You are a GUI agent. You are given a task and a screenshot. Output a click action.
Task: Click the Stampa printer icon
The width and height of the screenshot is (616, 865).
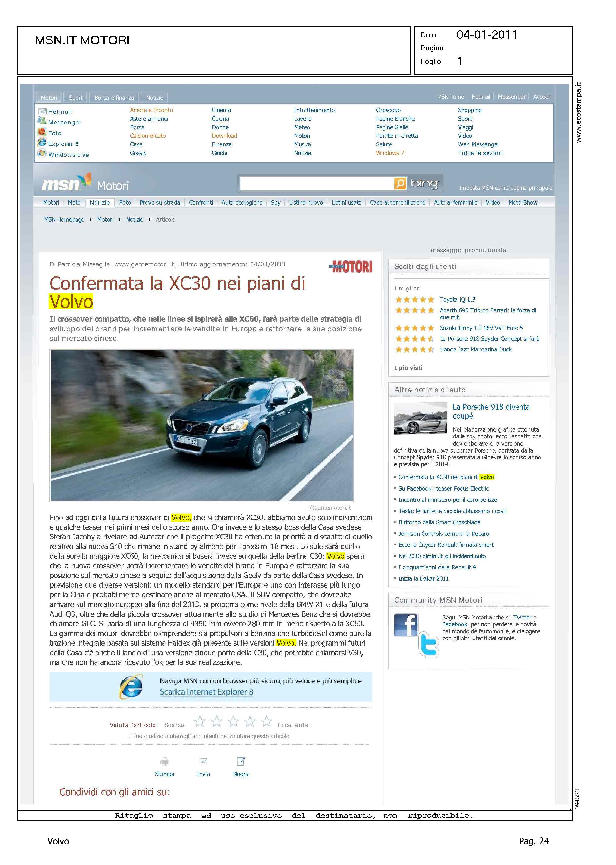pyautogui.click(x=165, y=761)
